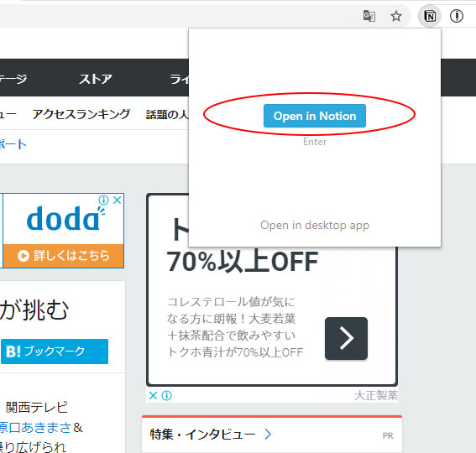Open the Notion Web Clipper extension icon
This screenshot has height=453, width=476.
click(x=430, y=16)
